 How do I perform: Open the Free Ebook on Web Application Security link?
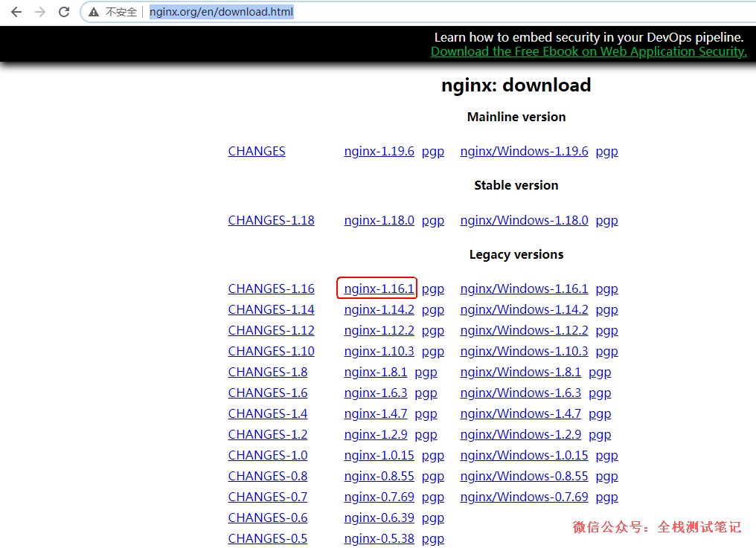pos(589,51)
